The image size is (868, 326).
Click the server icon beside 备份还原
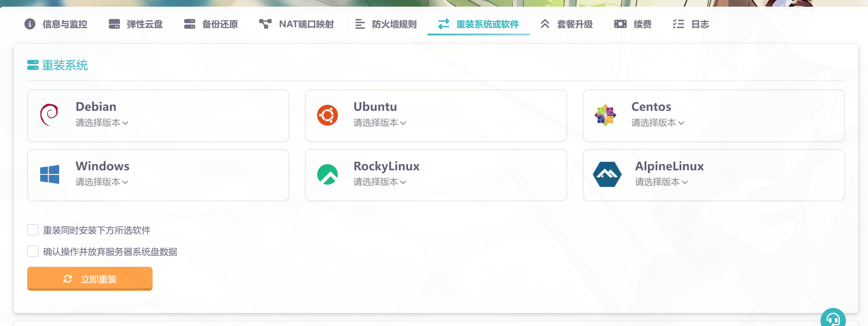tap(190, 24)
